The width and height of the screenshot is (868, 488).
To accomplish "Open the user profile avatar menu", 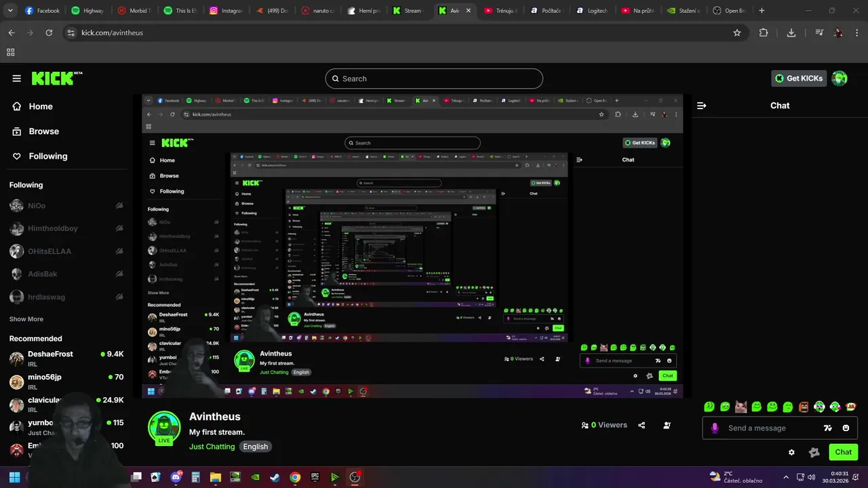I will [840, 79].
